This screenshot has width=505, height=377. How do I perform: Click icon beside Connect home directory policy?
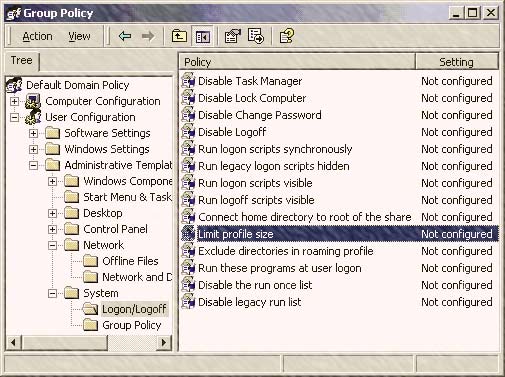[x=188, y=217]
